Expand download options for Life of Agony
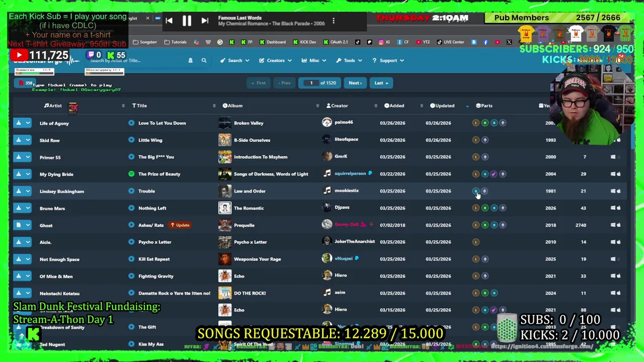Viewport: 644px width, 362px height. (x=28, y=123)
